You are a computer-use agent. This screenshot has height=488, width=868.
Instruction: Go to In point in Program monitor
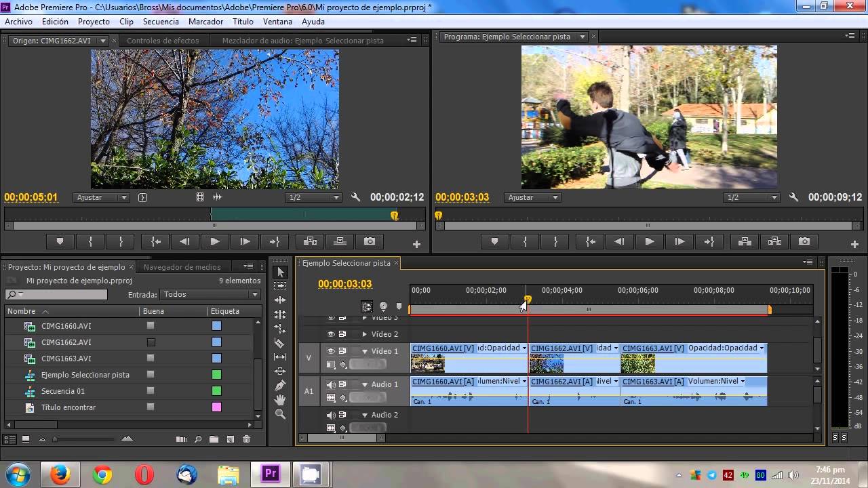click(591, 241)
